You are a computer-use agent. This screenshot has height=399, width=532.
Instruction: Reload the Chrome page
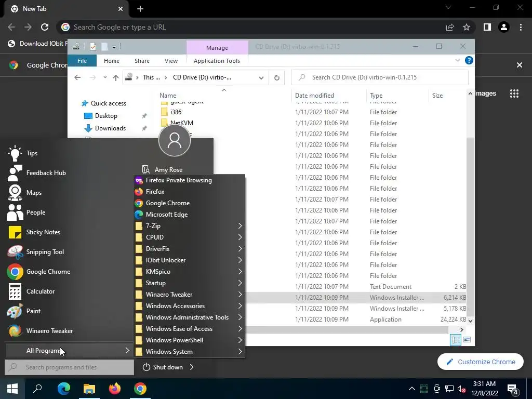point(45,27)
